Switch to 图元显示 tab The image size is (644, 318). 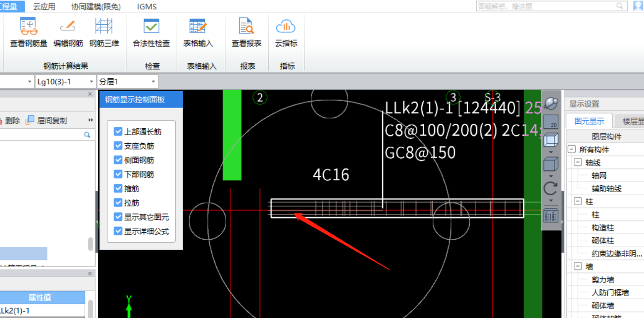click(x=589, y=121)
